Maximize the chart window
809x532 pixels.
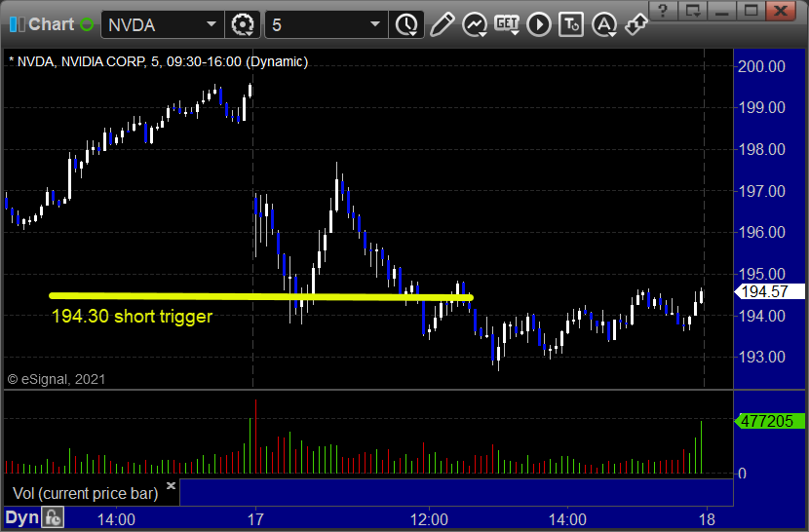tap(751, 11)
